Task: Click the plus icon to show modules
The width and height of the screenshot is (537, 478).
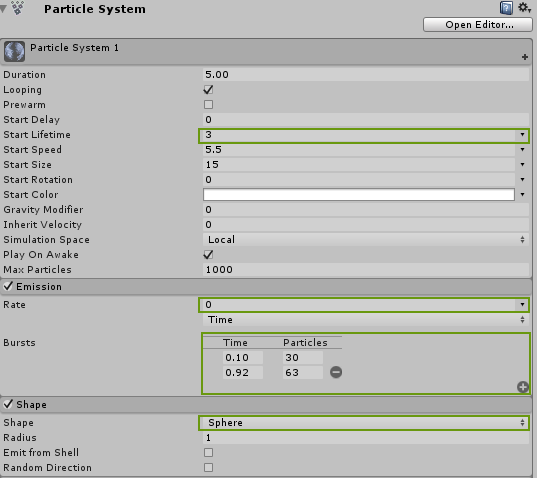Action: click(525, 57)
